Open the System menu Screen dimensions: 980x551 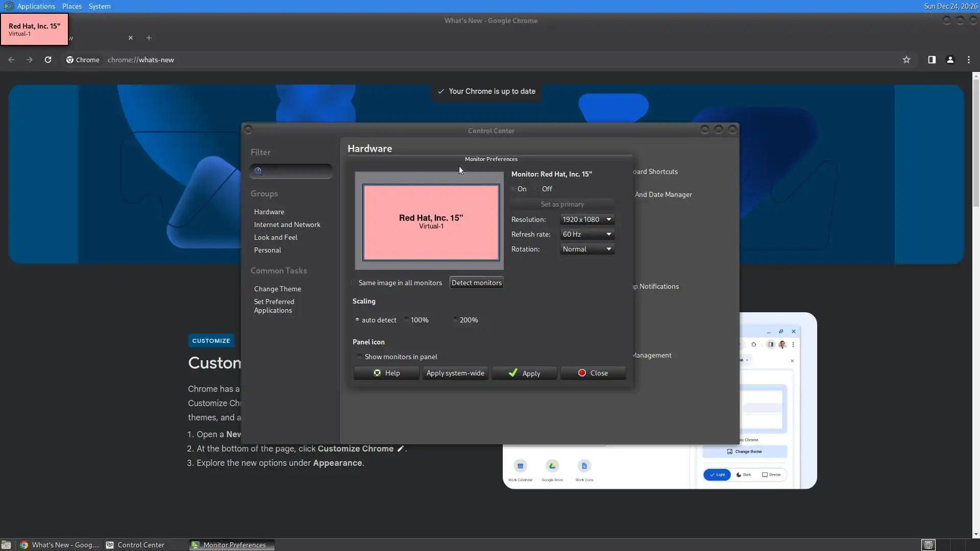tap(99, 6)
